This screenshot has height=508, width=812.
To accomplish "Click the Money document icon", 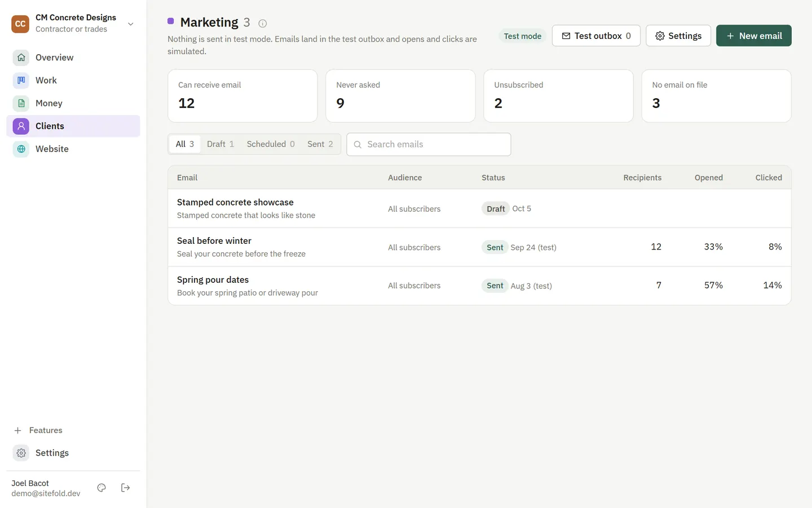I will (21, 103).
